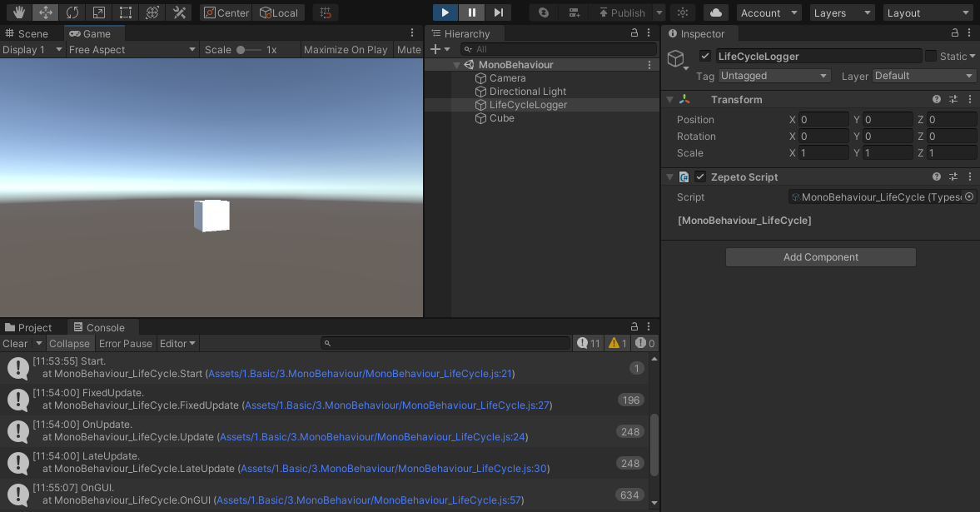Clear the console with Clear button
The image size is (980, 512).
pyautogui.click(x=15, y=344)
